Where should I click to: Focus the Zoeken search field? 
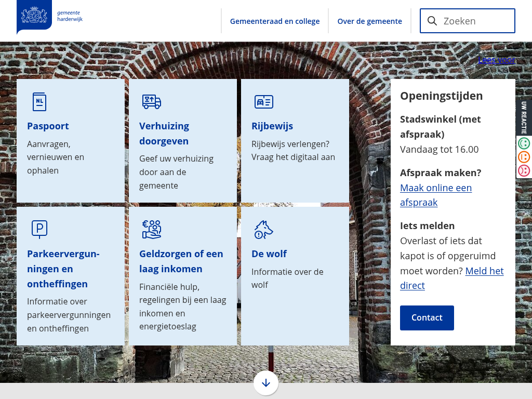pos(475,21)
